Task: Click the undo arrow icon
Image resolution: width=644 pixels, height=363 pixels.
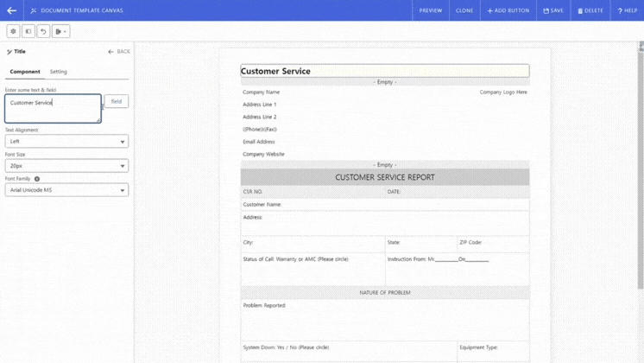Action: pyautogui.click(x=43, y=31)
